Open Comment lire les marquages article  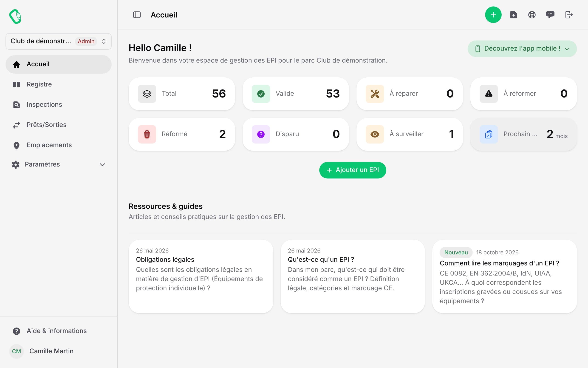tap(504, 276)
